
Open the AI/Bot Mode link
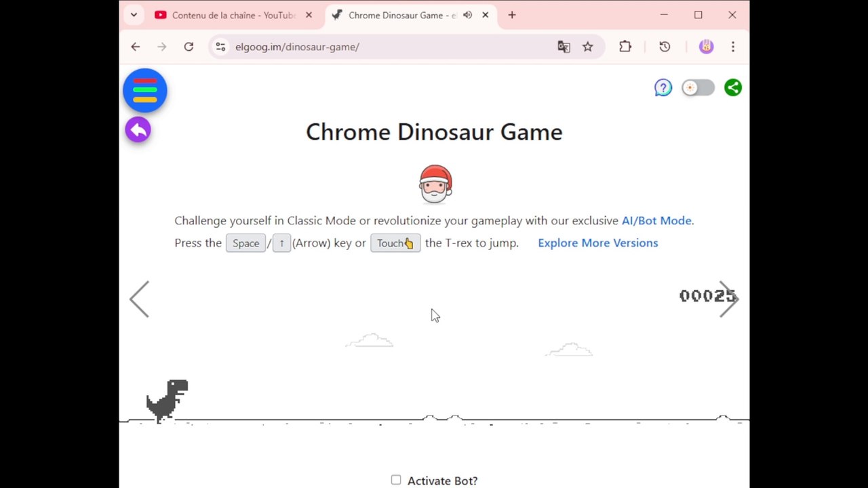coord(656,220)
